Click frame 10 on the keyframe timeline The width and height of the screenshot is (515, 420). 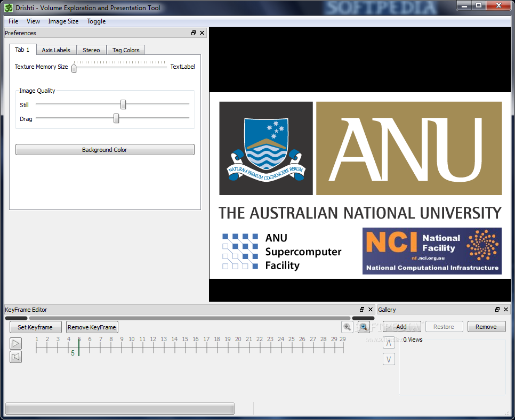click(132, 345)
